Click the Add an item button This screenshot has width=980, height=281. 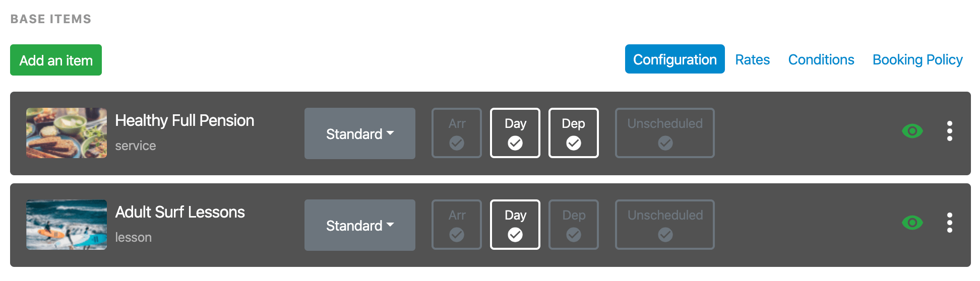coord(56,60)
